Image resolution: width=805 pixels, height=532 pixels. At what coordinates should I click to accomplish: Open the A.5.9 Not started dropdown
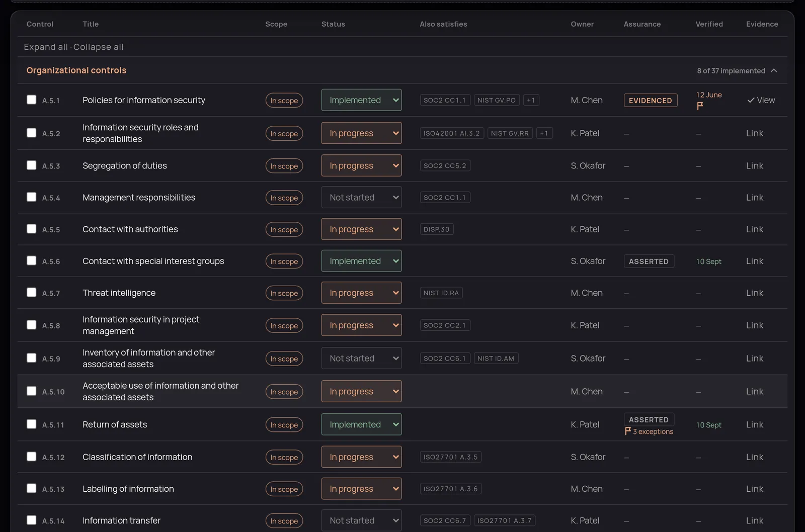pos(361,359)
